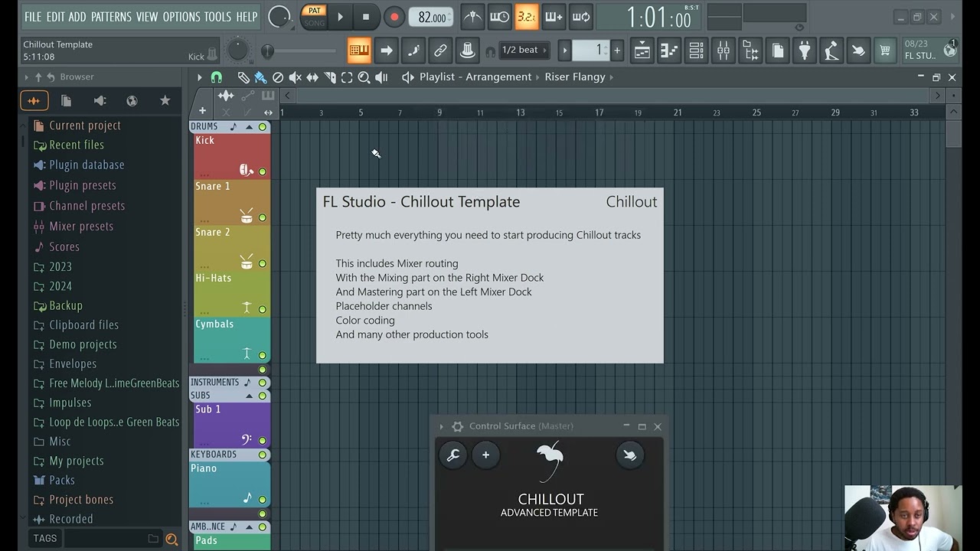Open the PATTERNS menu
980x551 pixels.
(112, 16)
